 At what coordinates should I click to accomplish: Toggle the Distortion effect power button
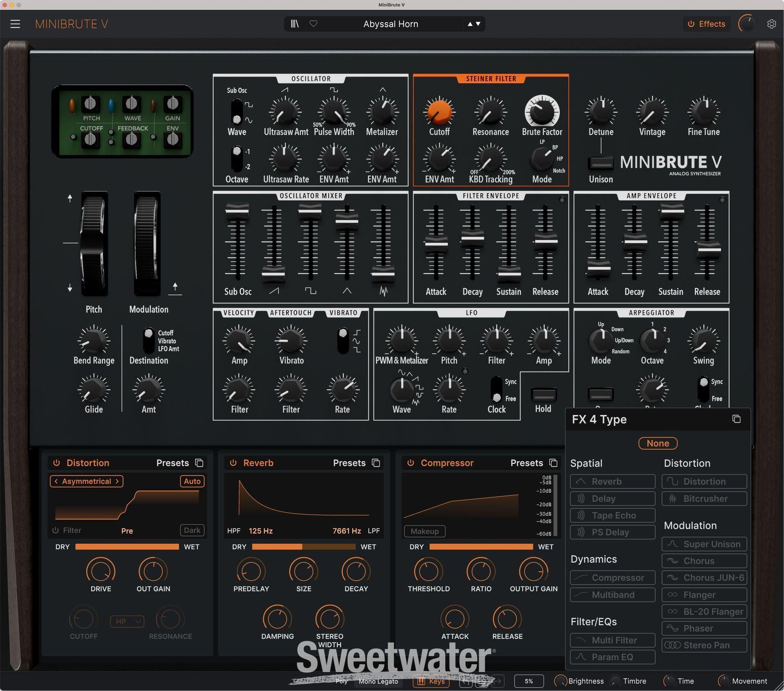(x=56, y=463)
